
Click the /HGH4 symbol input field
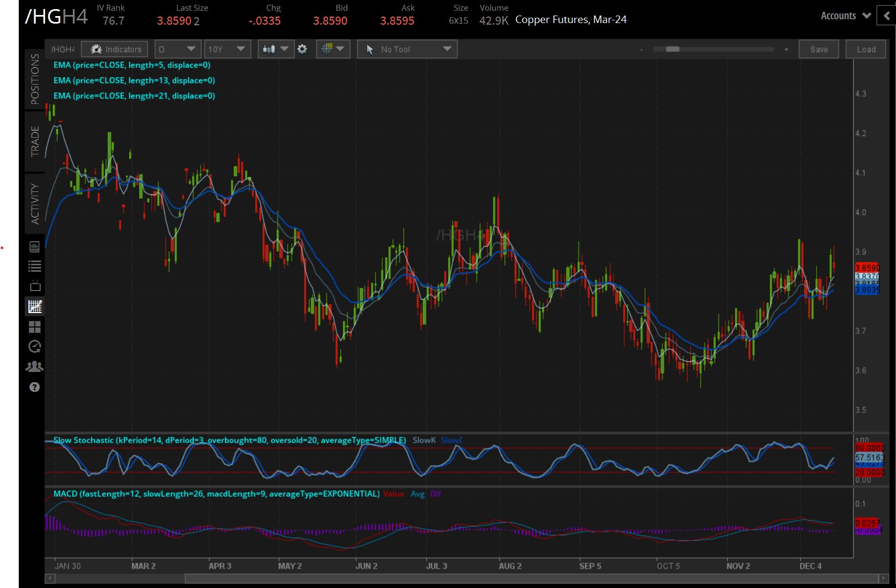63,49
